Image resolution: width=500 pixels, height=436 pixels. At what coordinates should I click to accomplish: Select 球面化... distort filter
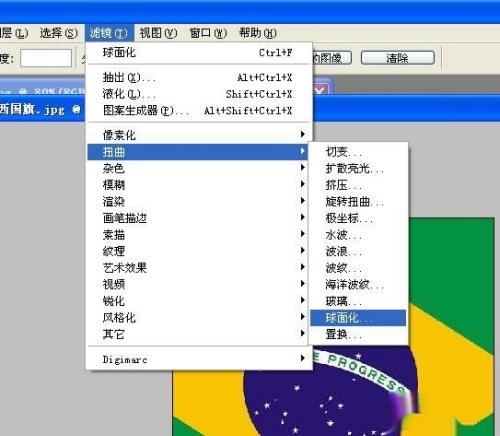[358, 318]
